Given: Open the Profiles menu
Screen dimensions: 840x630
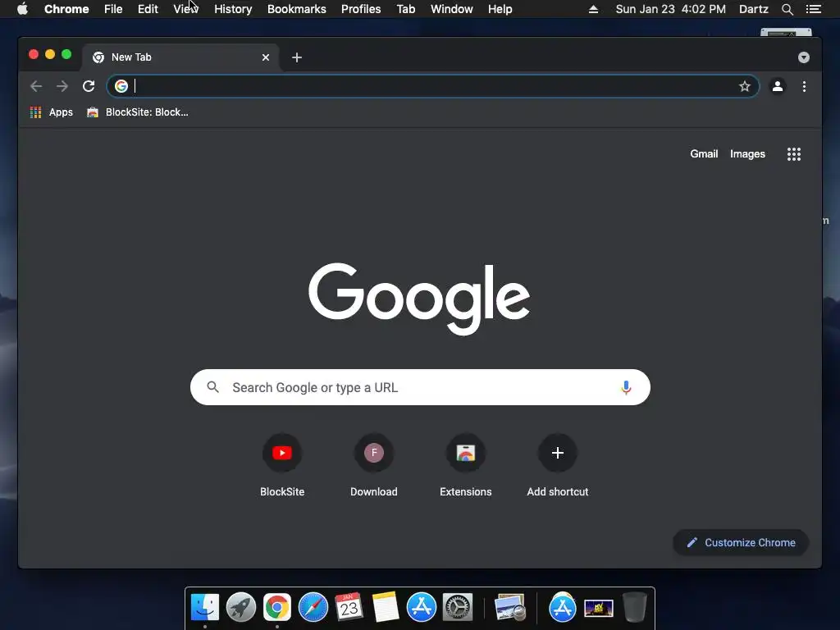Looking at the screenshot, I should click(361, 9).
